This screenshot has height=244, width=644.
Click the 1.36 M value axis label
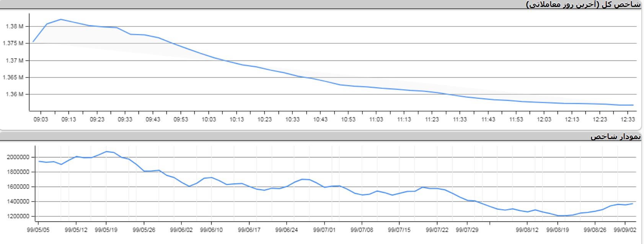[15, 94]
